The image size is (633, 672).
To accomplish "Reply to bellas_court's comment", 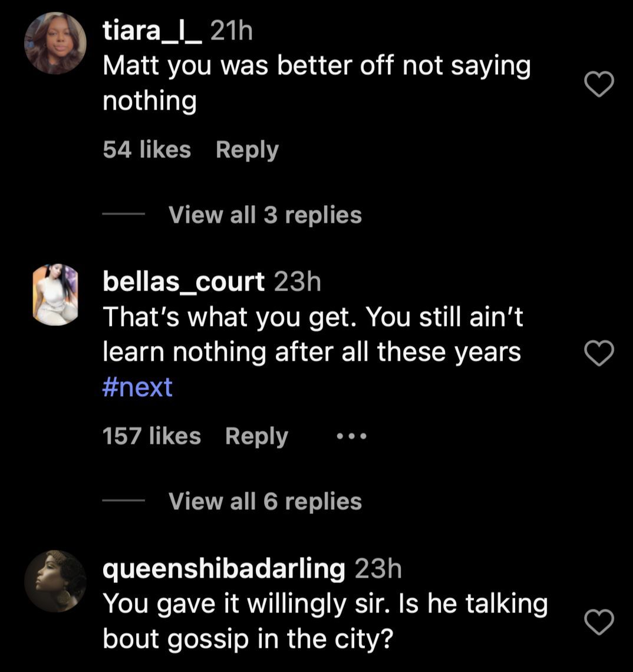I will 256,435.
